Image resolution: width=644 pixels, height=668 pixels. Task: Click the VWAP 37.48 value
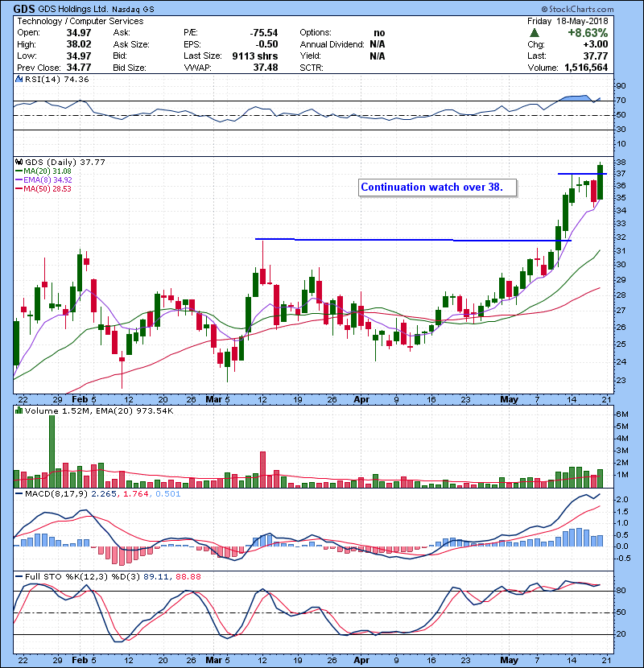[265, 68]
